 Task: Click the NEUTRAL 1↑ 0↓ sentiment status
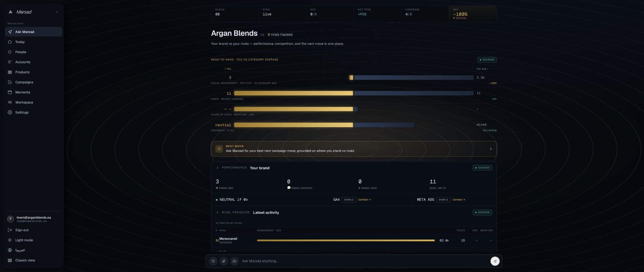[232, 200]
